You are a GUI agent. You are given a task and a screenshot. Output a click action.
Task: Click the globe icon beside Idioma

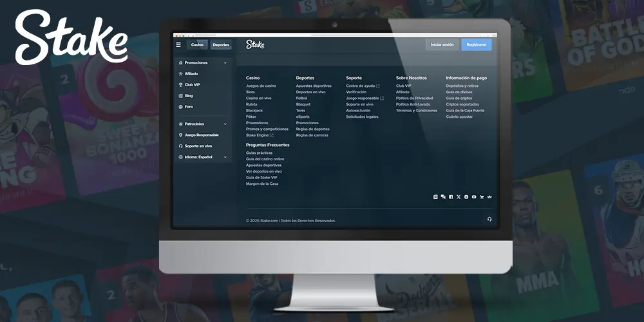click(181, 157)
